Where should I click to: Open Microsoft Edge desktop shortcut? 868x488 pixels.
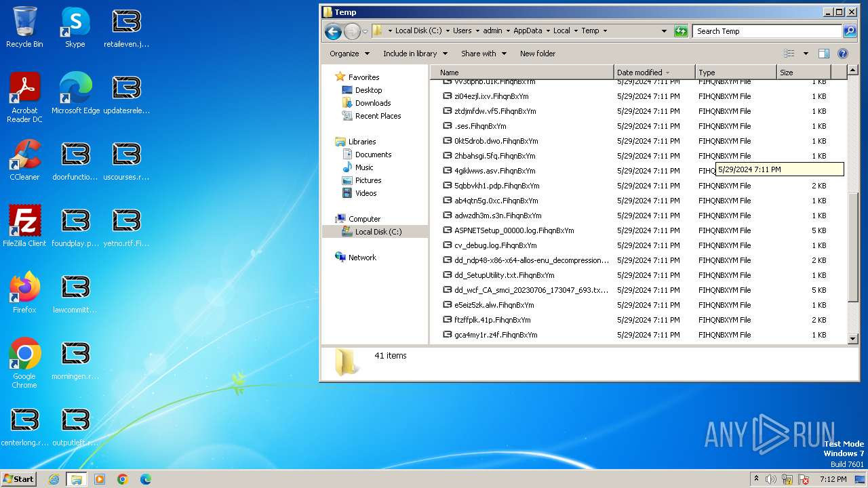(x=75, y=94)
